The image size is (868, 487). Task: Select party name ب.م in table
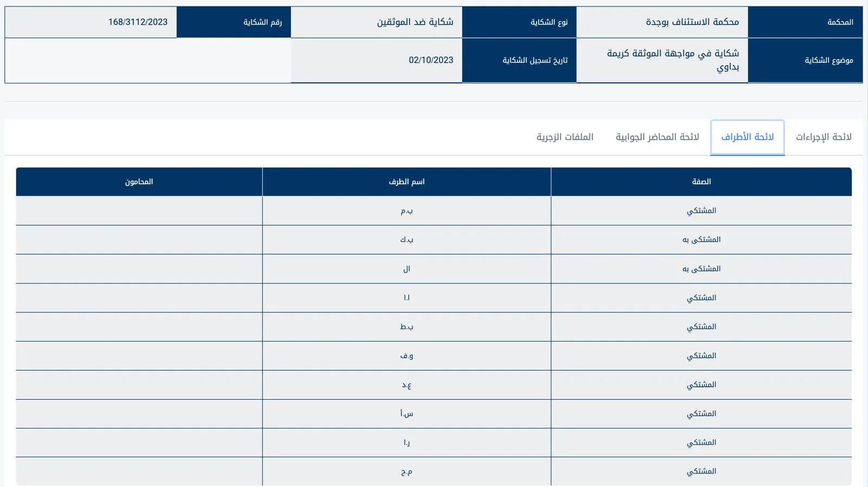click(406, 211)
